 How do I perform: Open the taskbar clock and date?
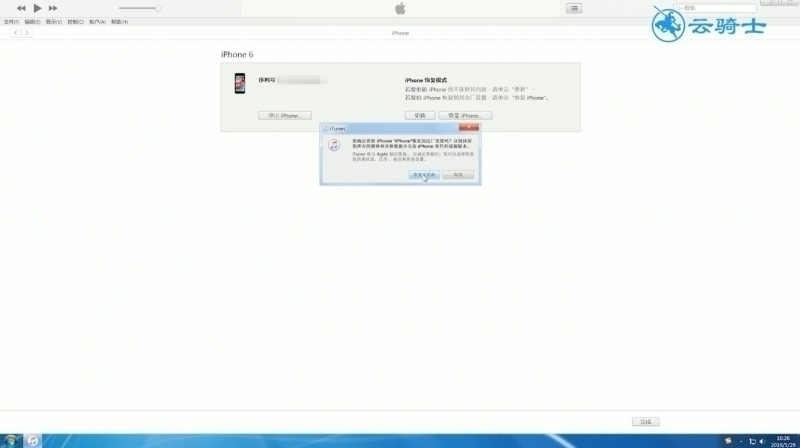tap(783, 442)
